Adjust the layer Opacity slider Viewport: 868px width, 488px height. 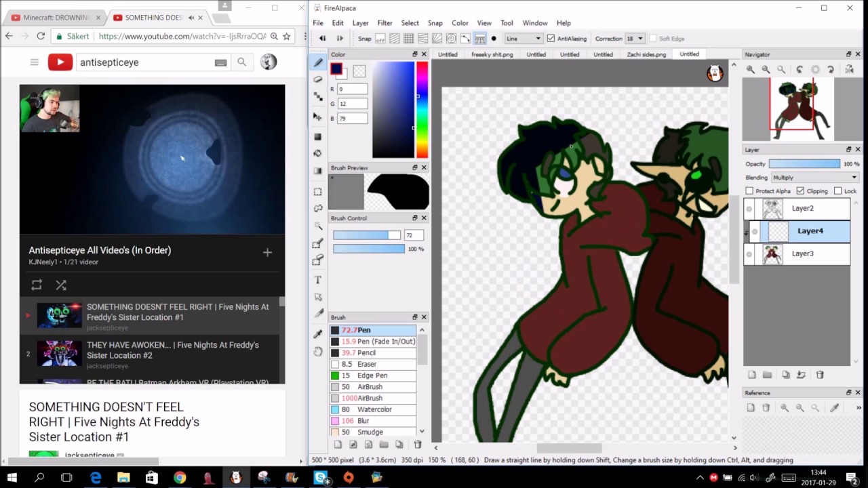coord(804,164)
